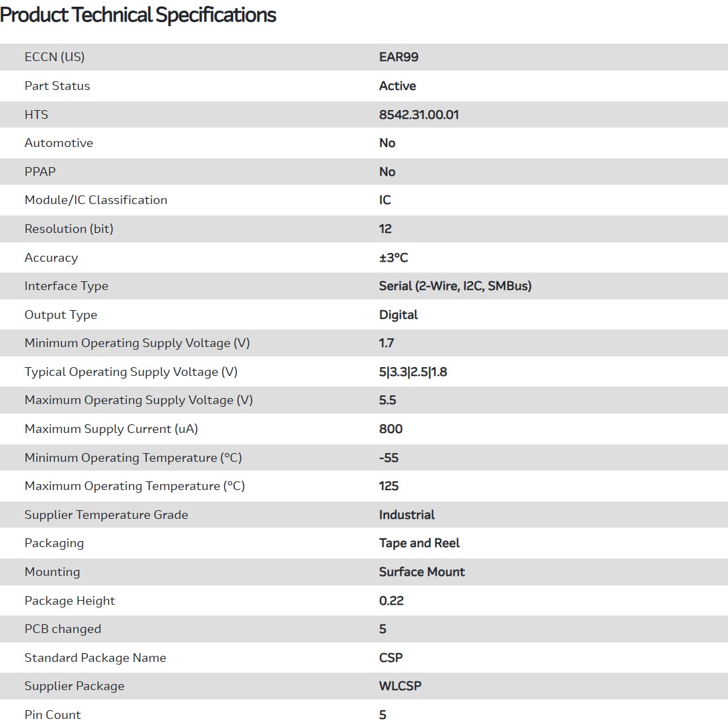Select the Module/IC Classification label

pyautogui.click(x=95, y=200)
